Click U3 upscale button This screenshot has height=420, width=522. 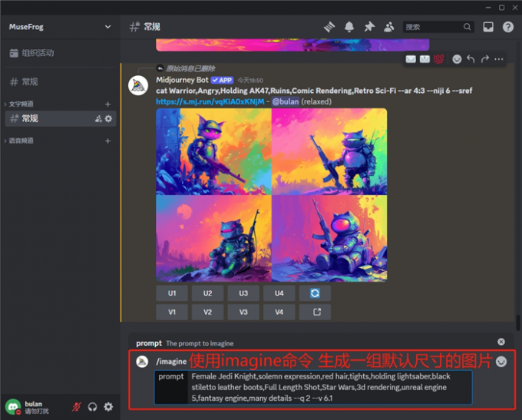pyautogui.click(x=243, y=293)
